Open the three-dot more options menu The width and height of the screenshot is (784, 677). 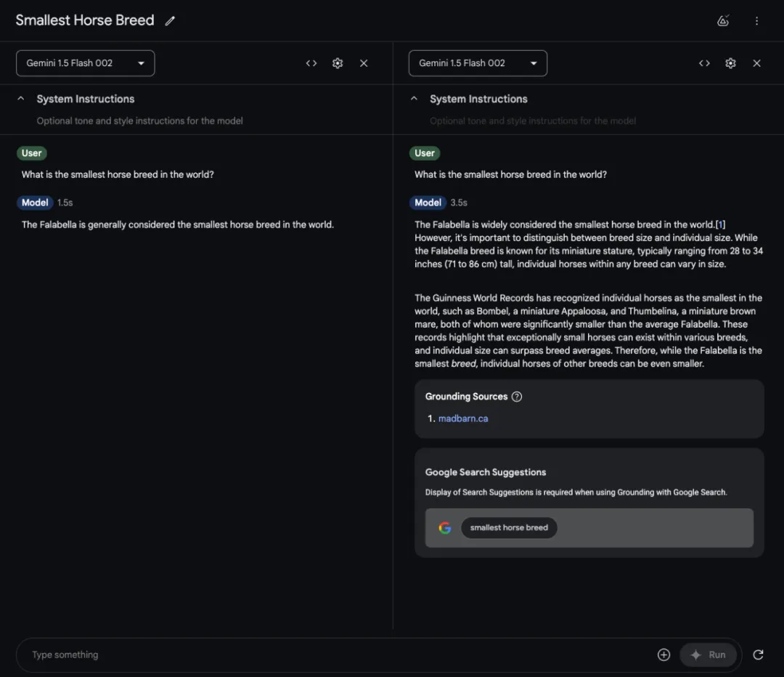(756, 20)
